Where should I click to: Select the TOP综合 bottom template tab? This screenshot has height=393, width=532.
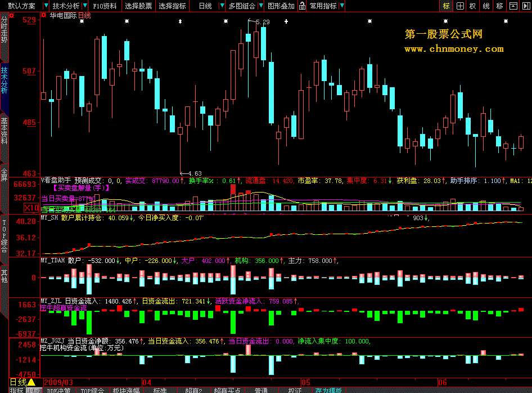(92, 390)
